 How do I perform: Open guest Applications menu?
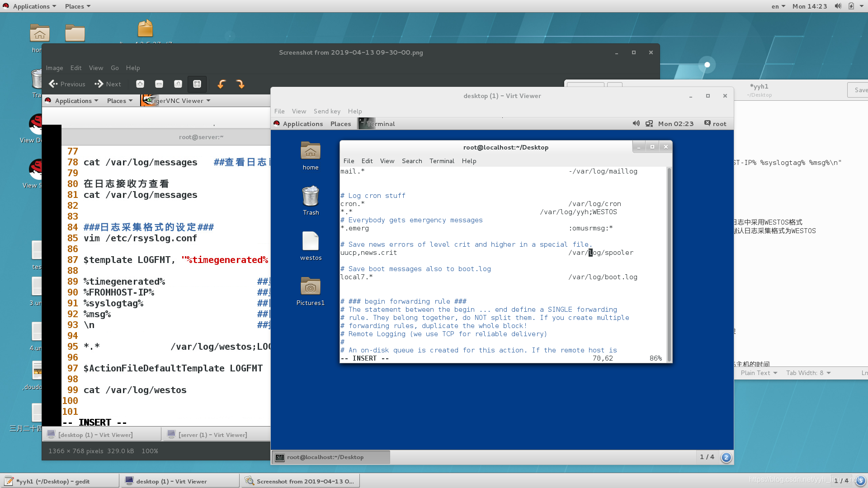[x=302, y=124]
